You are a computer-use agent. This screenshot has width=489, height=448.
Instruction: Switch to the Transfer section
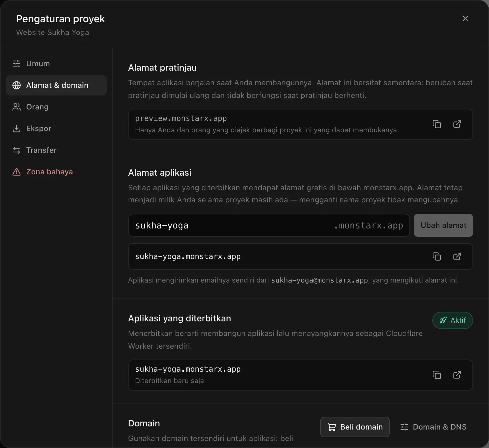pyautogui.click(x=56, y=150)
